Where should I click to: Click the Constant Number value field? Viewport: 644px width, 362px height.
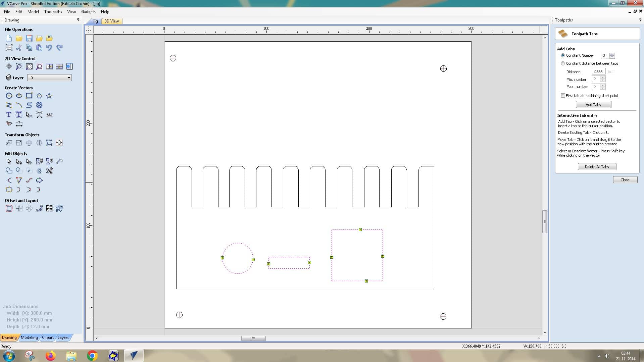[x=605, y=55]
